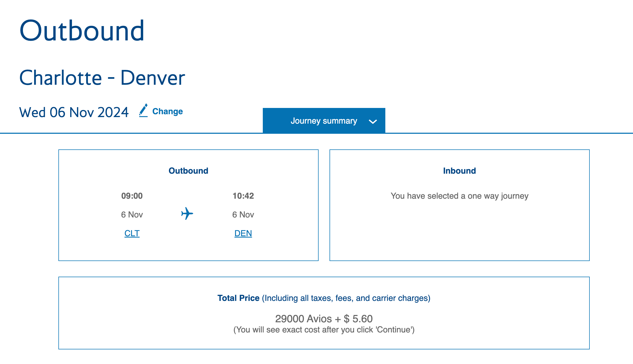Click the airplane icon between CLT and DEN
The height and width of the screenshot is (364, 633).
coord(187,214)
